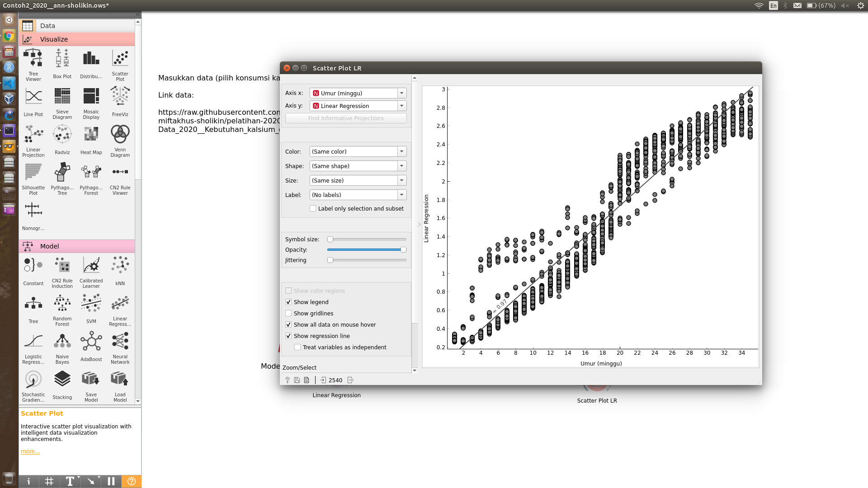Screen dimensions: 868x488
Task: Open scatter plot help button
Action: pyautogui.click(x=288, y=380)
